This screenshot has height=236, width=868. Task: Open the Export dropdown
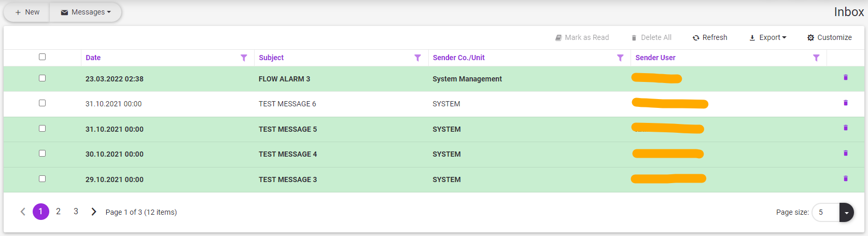click(768, 38)
